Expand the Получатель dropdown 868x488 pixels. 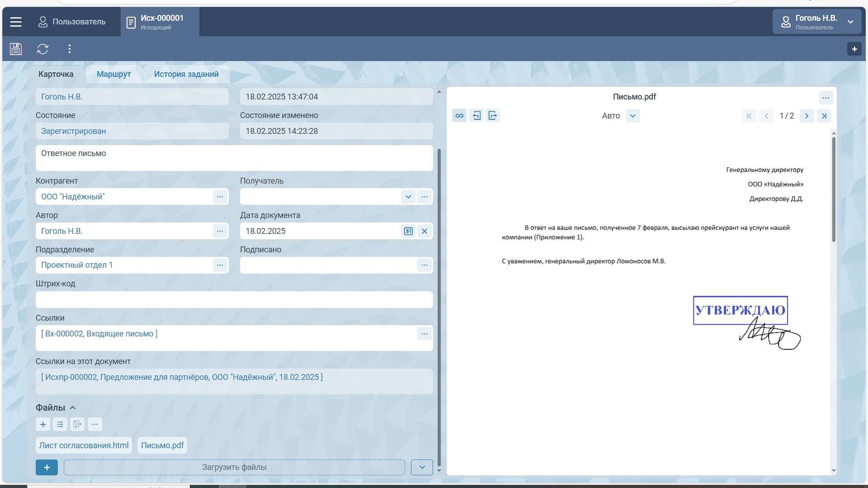coord(408,197)
